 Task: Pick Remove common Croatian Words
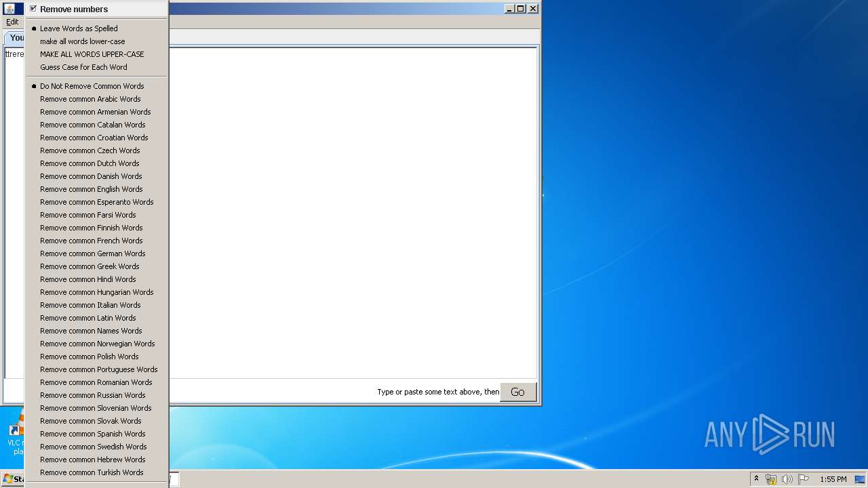coord(97,138)
